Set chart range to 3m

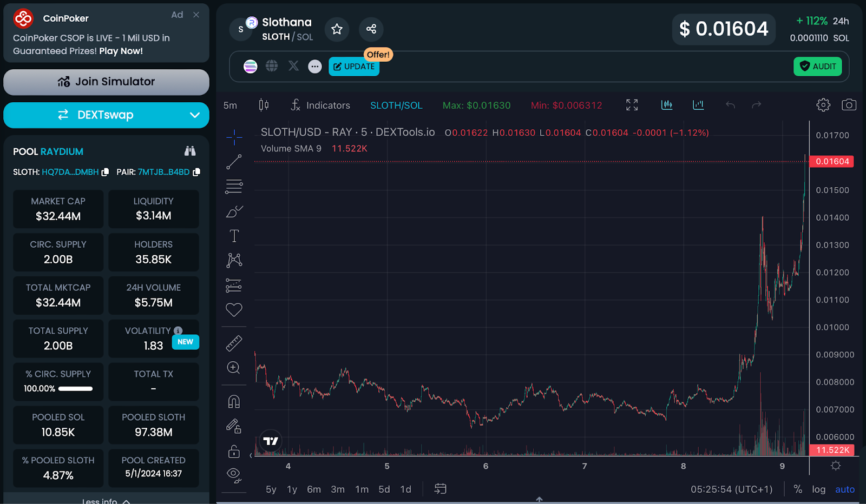click(338, 489)
